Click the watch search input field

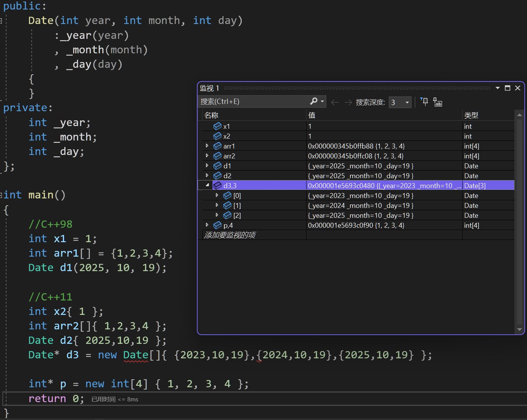(x=254, y=102)
